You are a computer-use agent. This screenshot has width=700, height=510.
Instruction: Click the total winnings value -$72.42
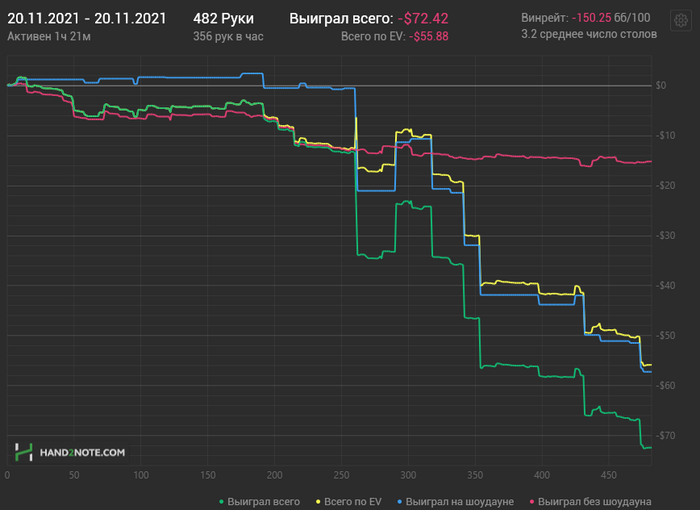coord(423,19)
